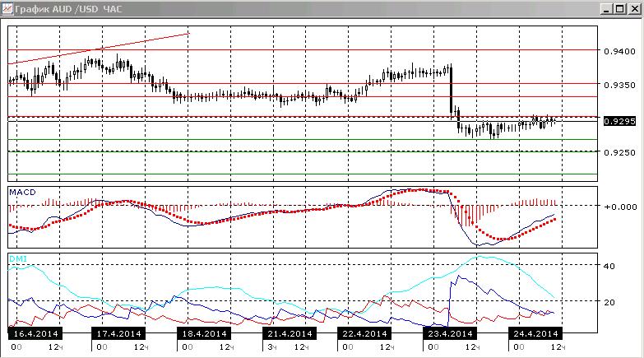This screenshot has width=644, height=358.
Task: Select the 18.4.2014 date marker
Action: [x=204, y=333]
